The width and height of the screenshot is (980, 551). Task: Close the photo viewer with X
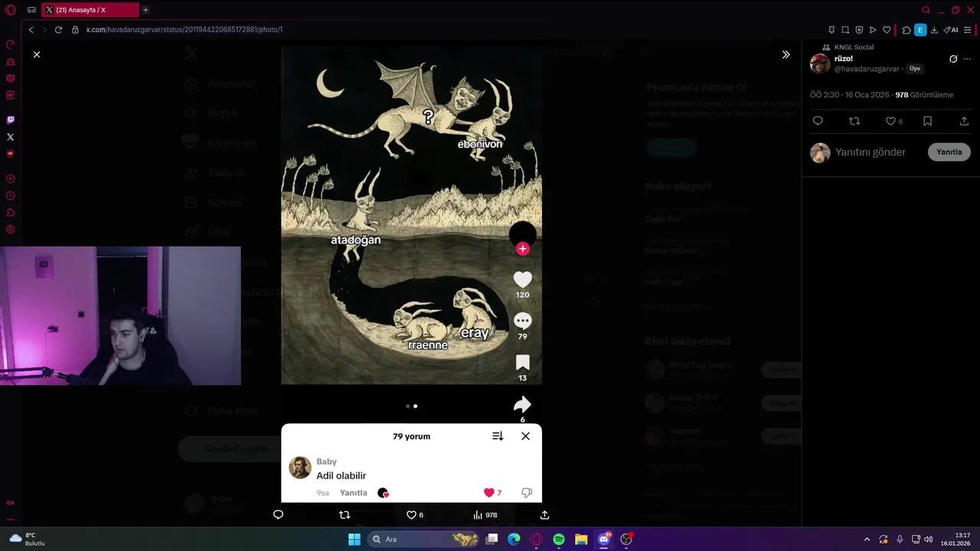(x=36, y=54)
